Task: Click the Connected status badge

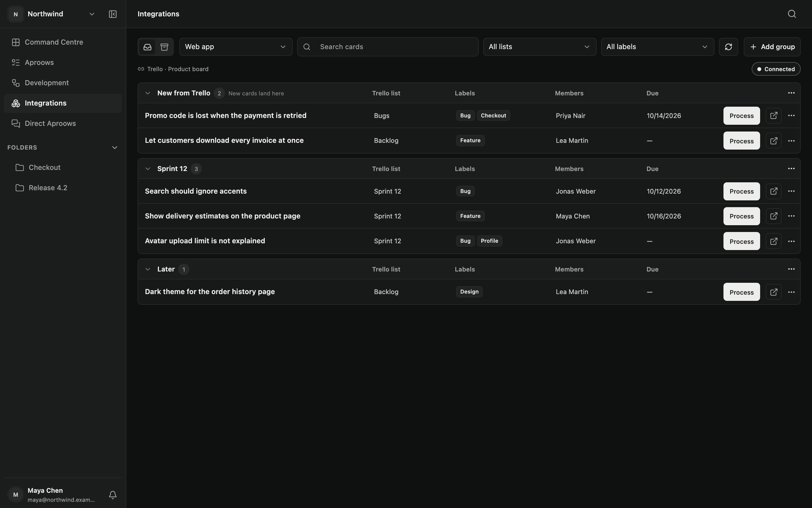Action: pos(776,69)
